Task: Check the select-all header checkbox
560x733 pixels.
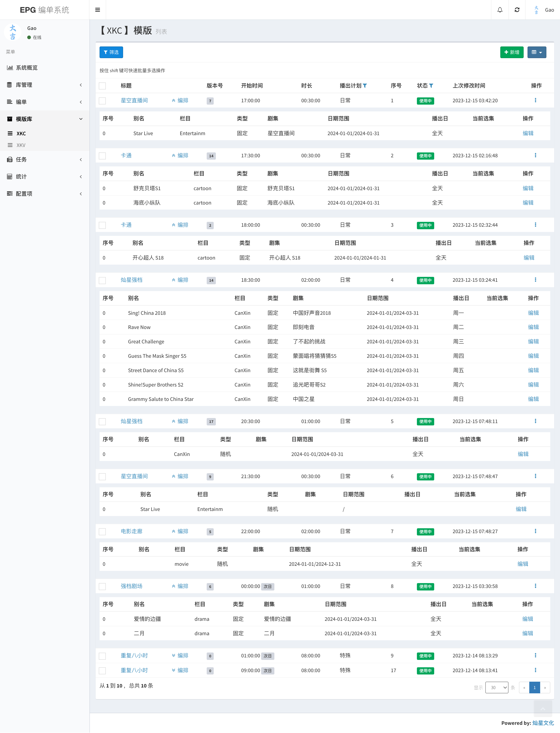Action: tap(102, 86)
